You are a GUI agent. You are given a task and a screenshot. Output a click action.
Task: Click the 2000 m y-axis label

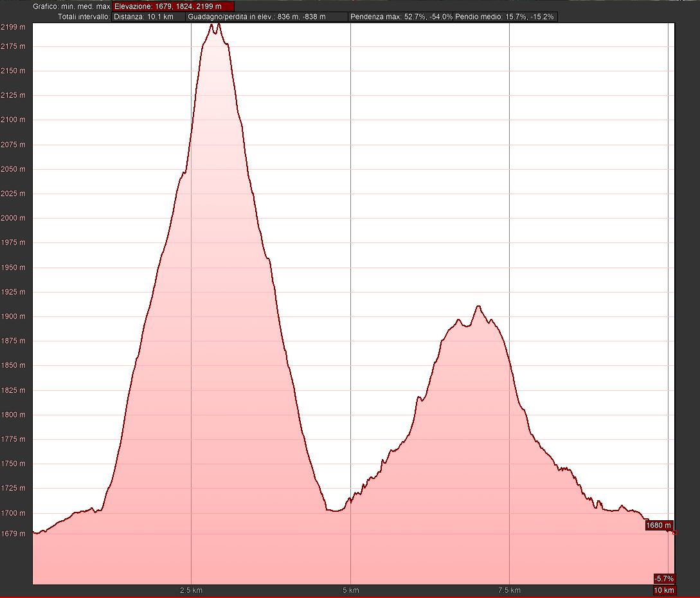pyautogui.click(x=13, y=218)
